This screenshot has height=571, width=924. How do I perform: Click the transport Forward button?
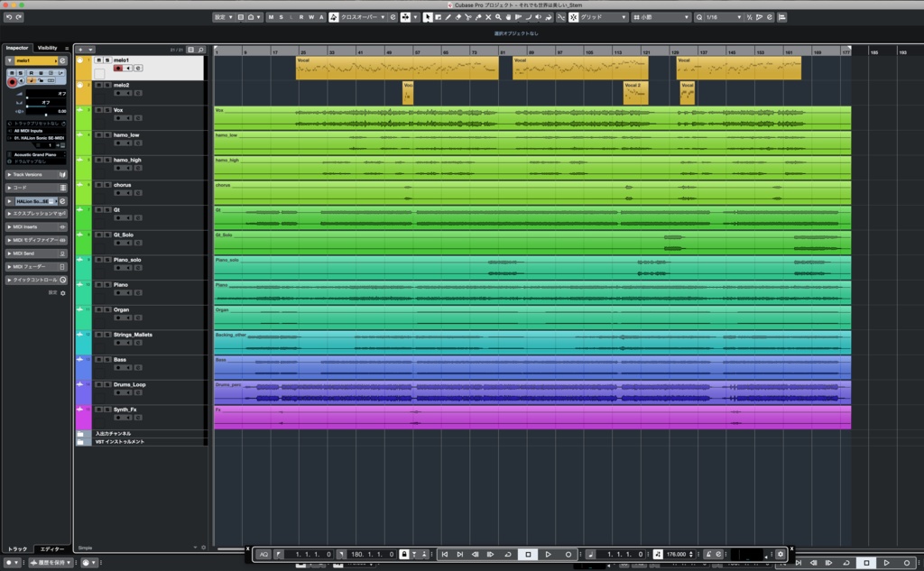click(x=490, y=554)
